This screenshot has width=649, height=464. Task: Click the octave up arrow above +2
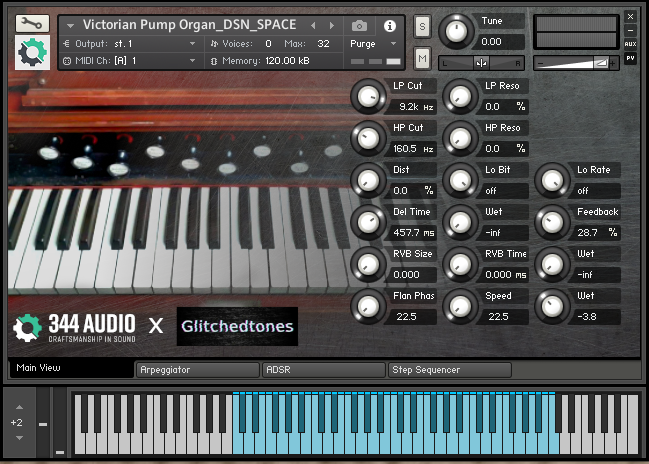click(x=17, y=409)
